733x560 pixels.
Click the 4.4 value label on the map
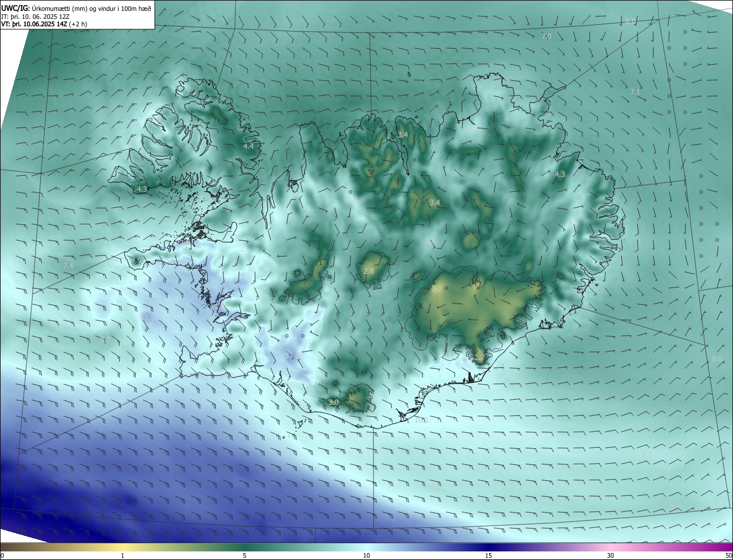click(248, 147)
